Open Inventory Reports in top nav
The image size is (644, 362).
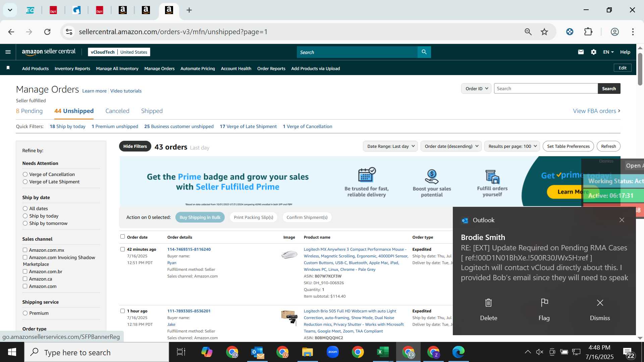coord(72,68)
